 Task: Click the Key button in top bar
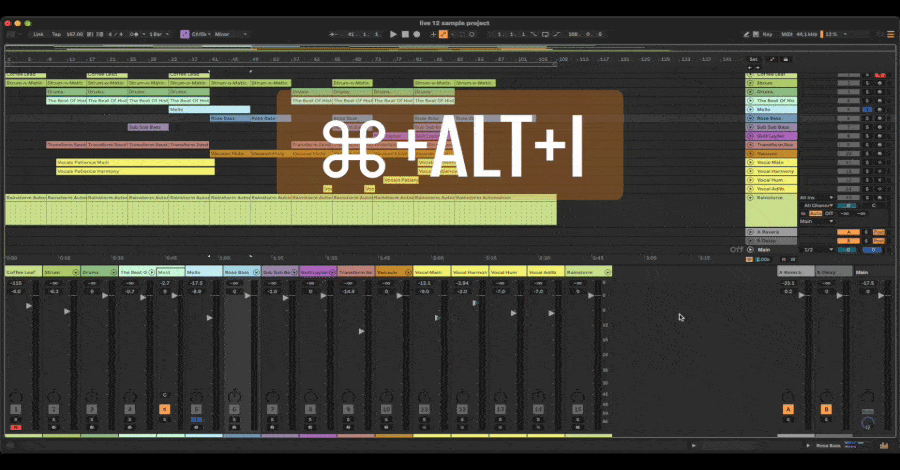tap(768, 34)
